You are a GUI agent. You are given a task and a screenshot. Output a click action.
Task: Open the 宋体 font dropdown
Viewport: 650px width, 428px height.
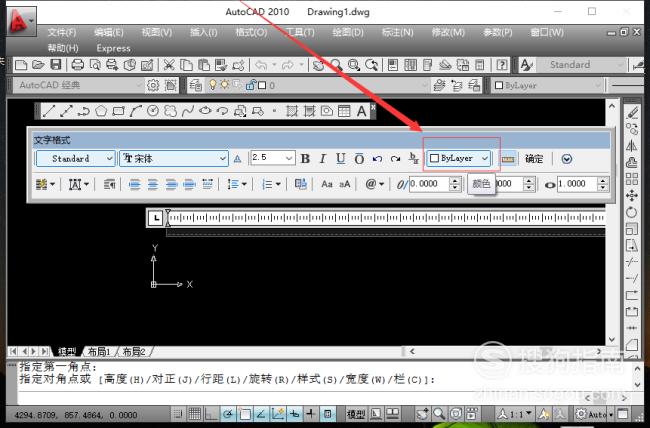coord(174,158)
